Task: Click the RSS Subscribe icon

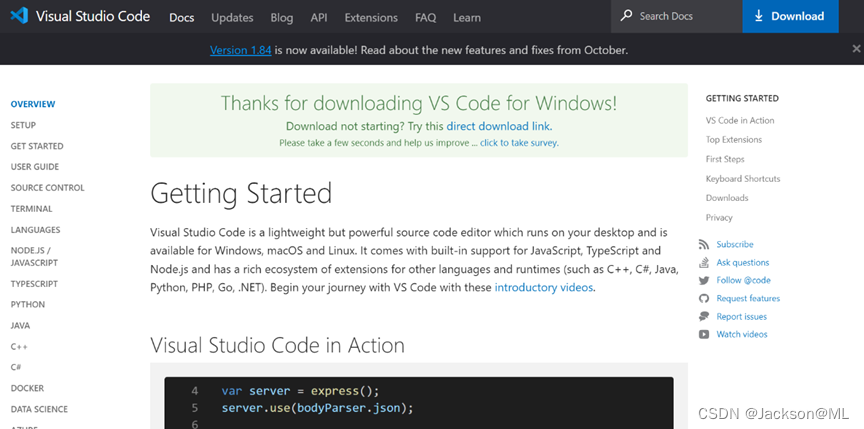Action: click(704, 245)
